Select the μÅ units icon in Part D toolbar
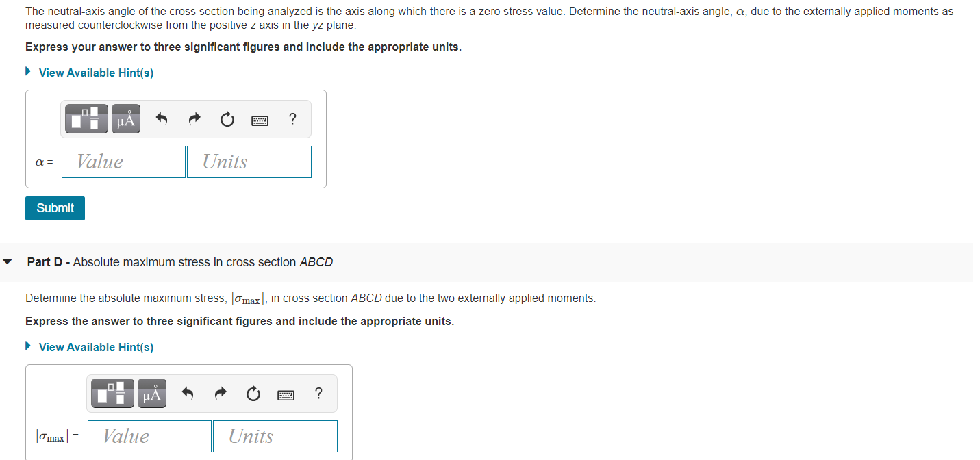This screenshot has width=980, height=460. coord(151,393)
